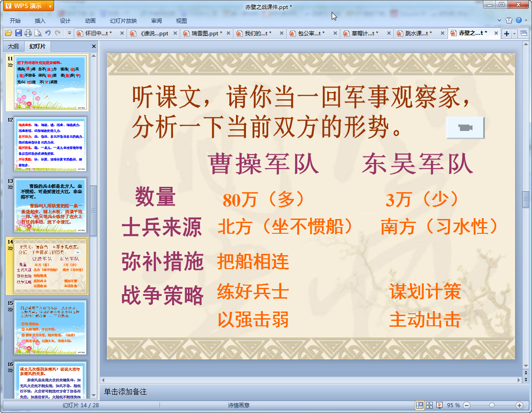Switch to Slide Sorter view in status bar
Image resolution: width=532 pixels, height=413 pixels.
(429, 405)
